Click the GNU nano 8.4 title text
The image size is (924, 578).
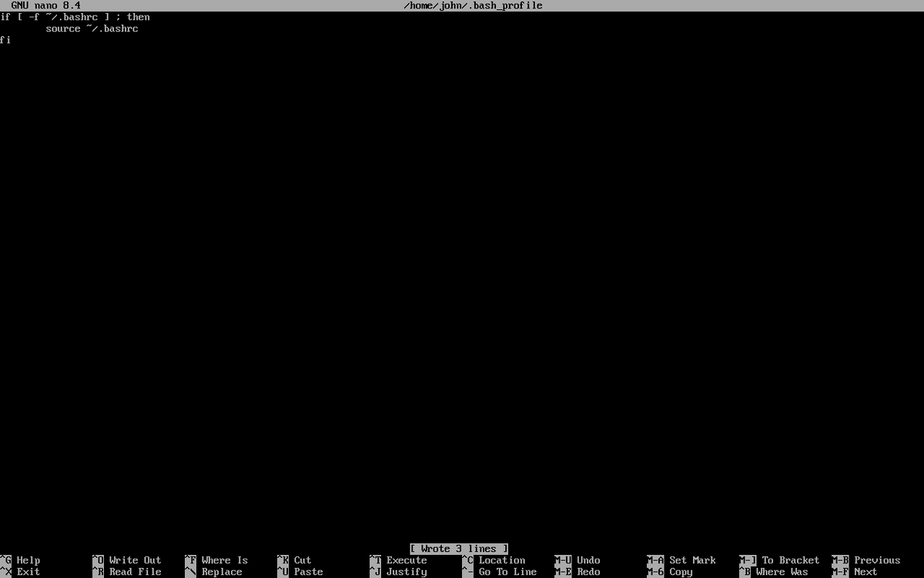tap(45, 5)
